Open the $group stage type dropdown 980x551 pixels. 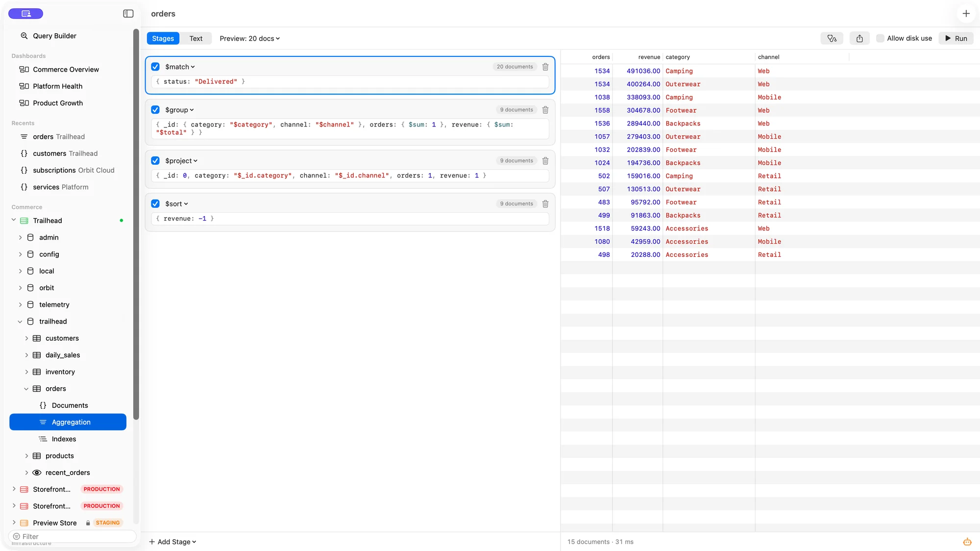179,110
